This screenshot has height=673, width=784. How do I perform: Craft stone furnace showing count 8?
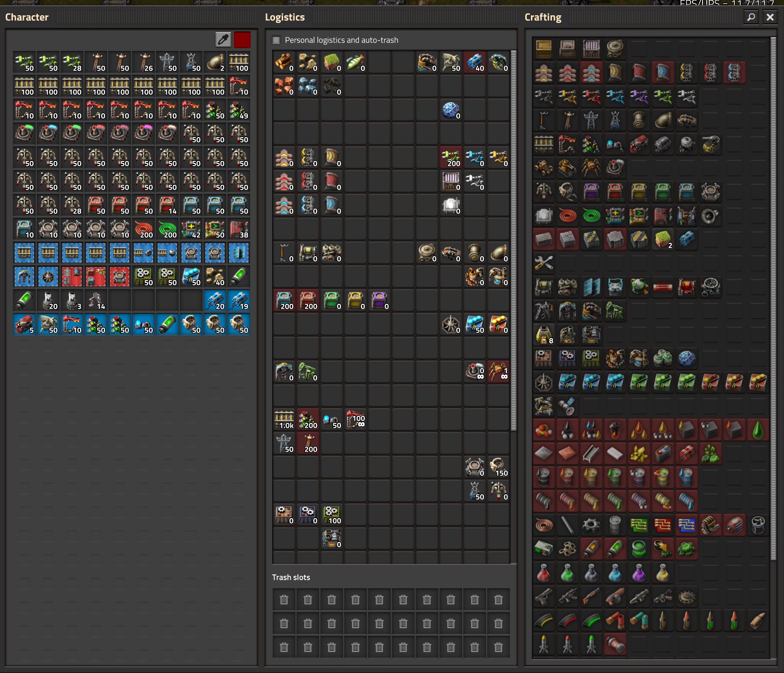[x=544, y=334]
